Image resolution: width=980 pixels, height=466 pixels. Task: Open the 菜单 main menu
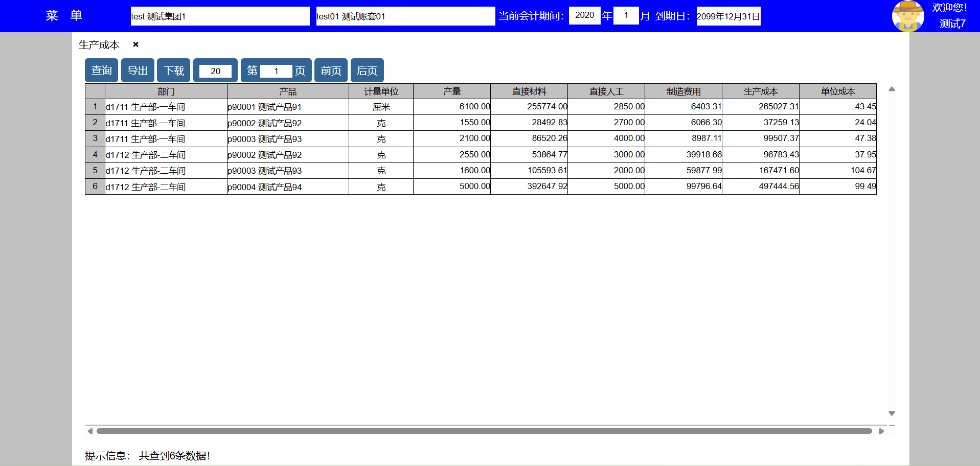[64, 16]
